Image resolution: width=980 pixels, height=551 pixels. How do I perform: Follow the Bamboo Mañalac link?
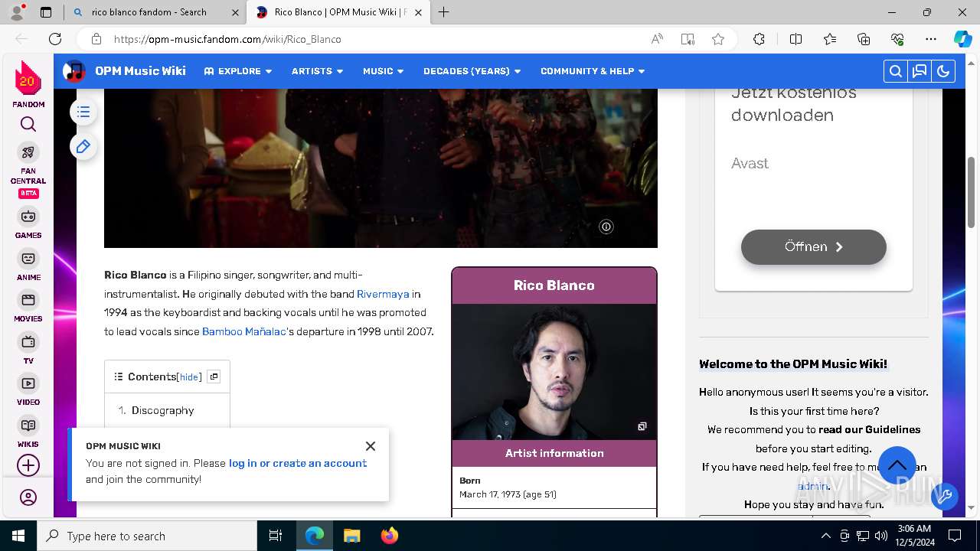tap(244, 331)
